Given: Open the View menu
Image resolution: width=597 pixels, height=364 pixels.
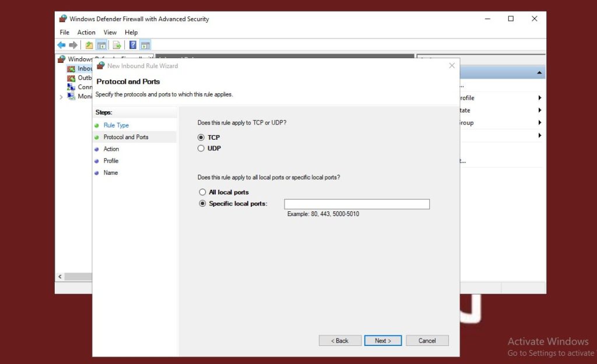Looking at the screenshot, I should [x=110, y=33].
